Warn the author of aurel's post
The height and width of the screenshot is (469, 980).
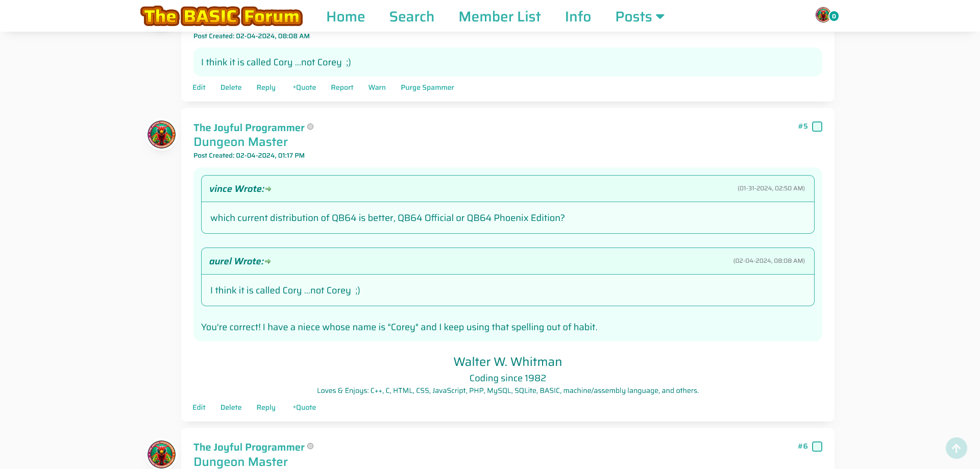coord(377,87)
